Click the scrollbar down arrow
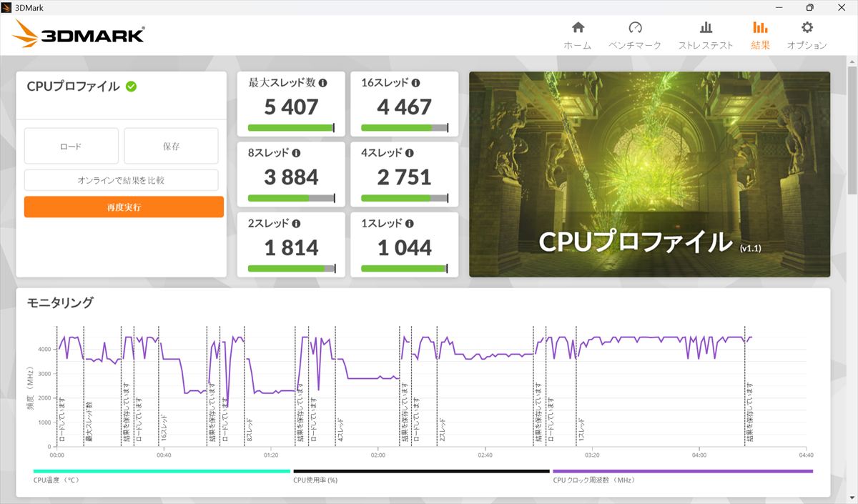Viewport: 858px width, 504px height. [x=852, y=498]
